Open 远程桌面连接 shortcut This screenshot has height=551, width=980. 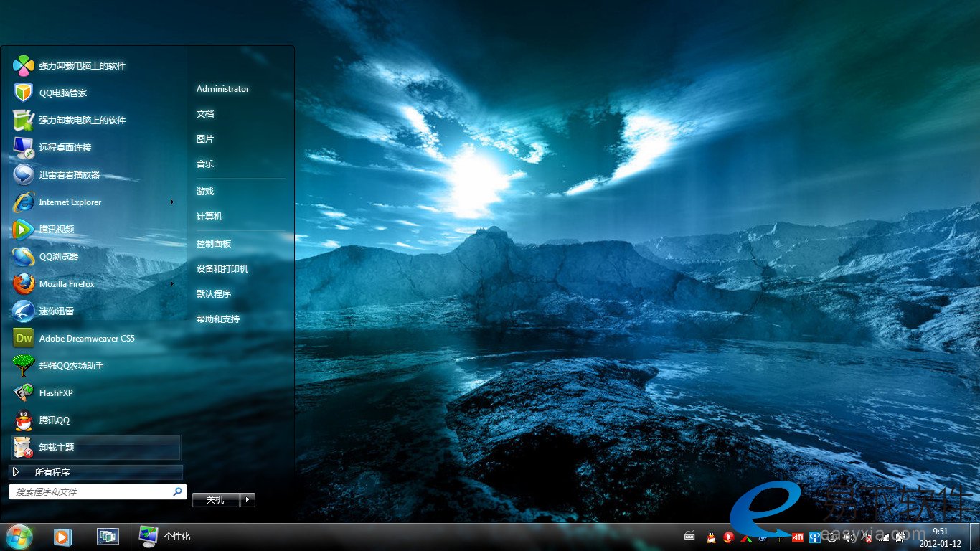click(x=65, y=147)
